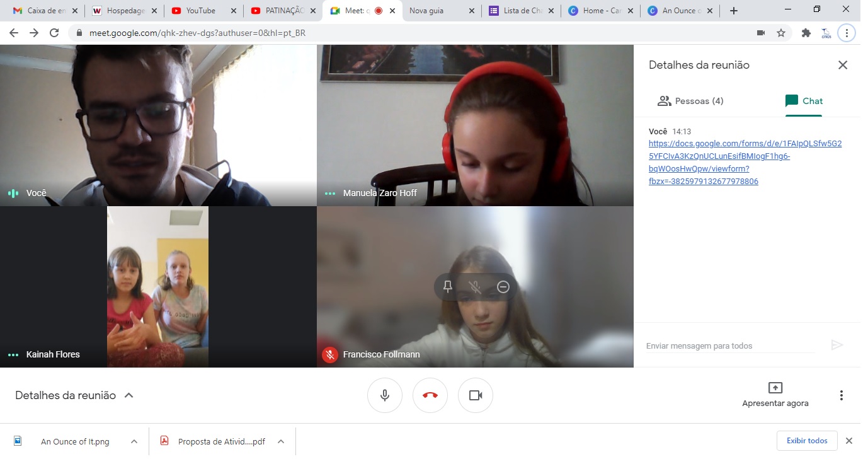Switch to the Pessoas (4) tab

690,100
